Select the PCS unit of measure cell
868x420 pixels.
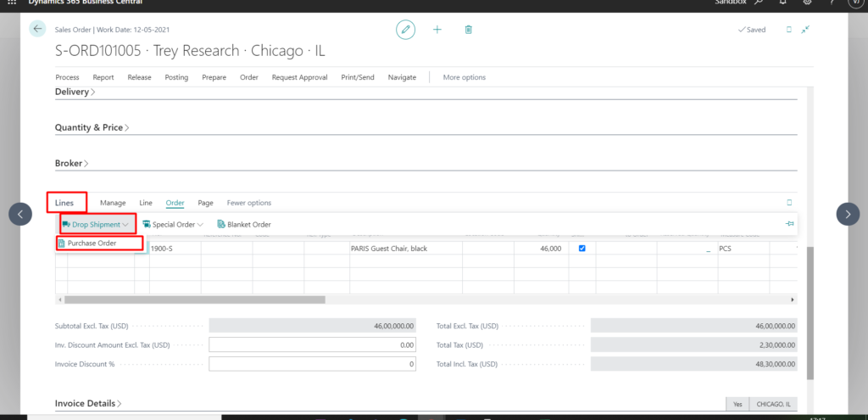[x=743, y=249]
